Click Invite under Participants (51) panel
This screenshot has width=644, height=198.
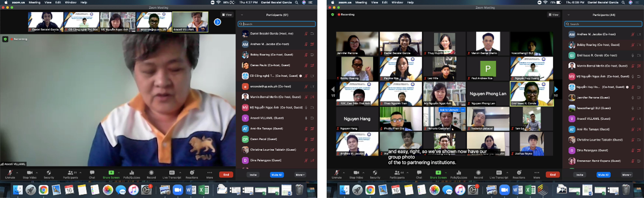253,175
